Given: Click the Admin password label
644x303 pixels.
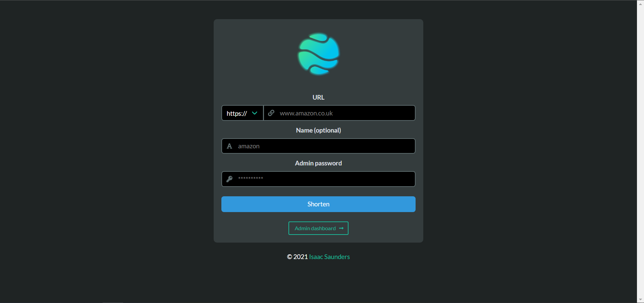Looking at the screenshot, I should [318, 163].
